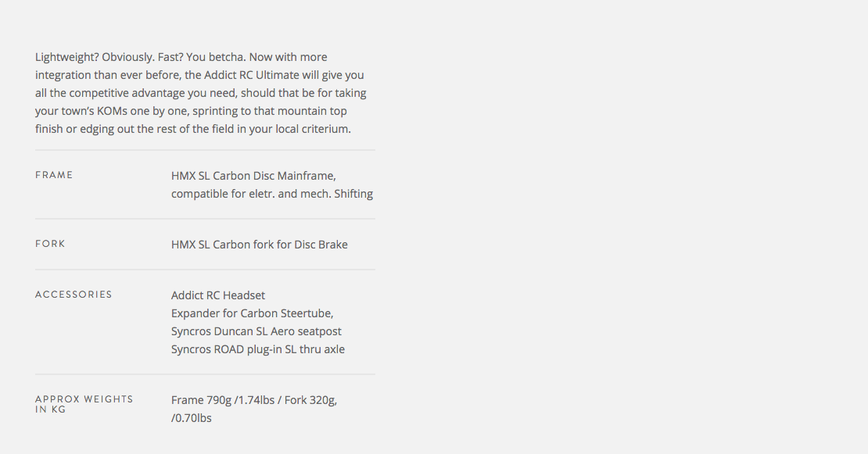Click 'Addict RC Ultimate' in the description paragraph
The image size is (868, 454).
tap(253, 75)
